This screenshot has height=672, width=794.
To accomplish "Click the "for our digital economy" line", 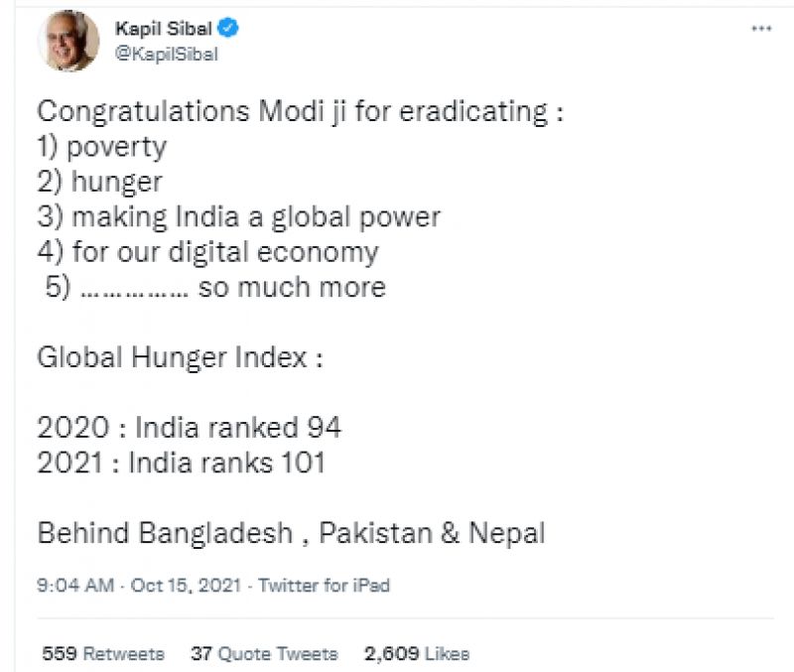I will coord(207,251).
